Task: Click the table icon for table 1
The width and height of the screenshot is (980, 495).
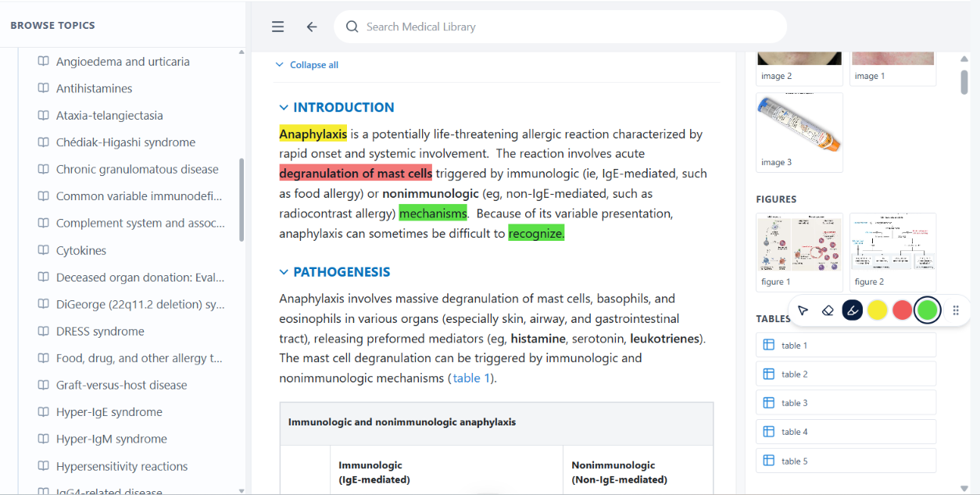Action: tap(768, 345)
